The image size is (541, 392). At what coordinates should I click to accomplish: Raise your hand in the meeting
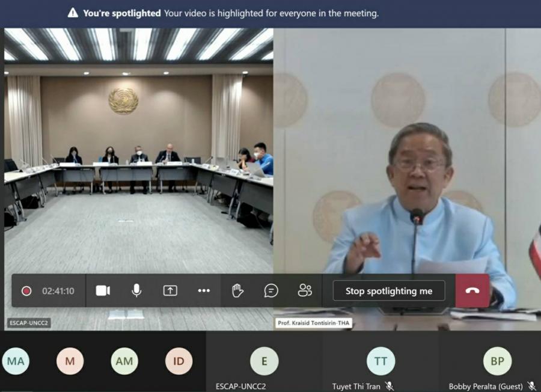click(237, 291)
